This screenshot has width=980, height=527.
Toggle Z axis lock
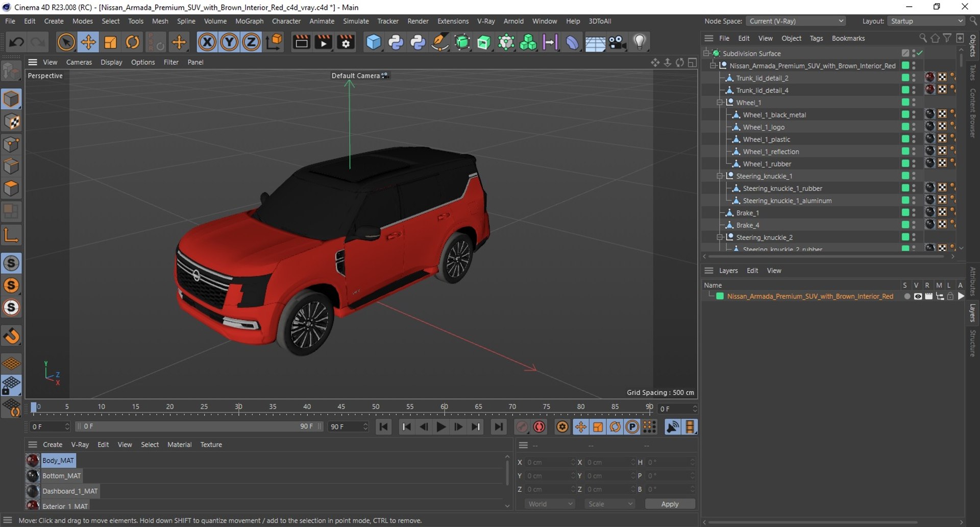pyautogui.click(x=251, y=42)
